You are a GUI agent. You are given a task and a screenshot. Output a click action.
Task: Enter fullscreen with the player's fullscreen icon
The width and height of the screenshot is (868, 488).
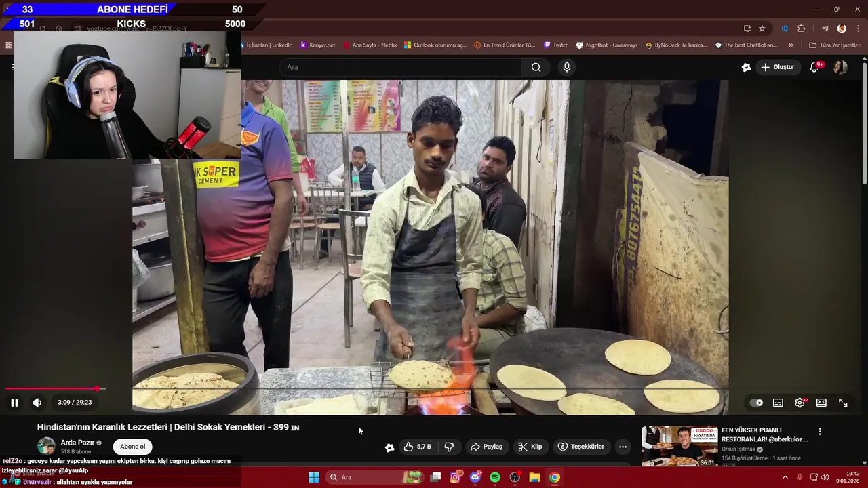coord(844,403)
